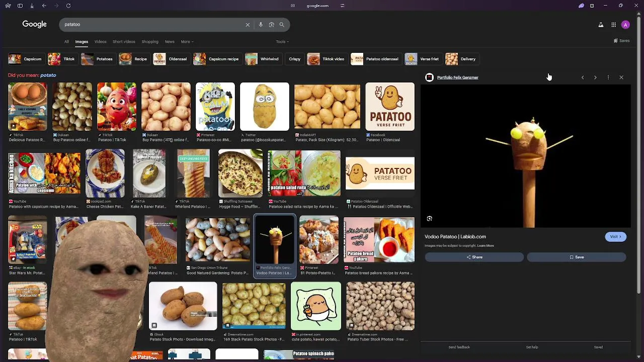Save the previewed image
The image size is (644, 362).
point(577,257)
